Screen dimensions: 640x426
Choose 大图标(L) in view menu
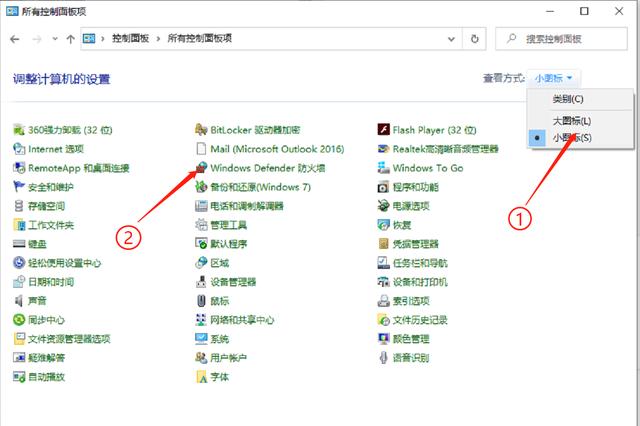click(x=571, y=121)
